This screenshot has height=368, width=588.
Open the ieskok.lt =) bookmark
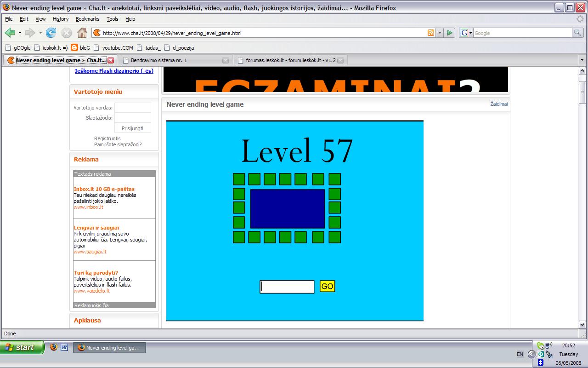click(x=51, y=47)
